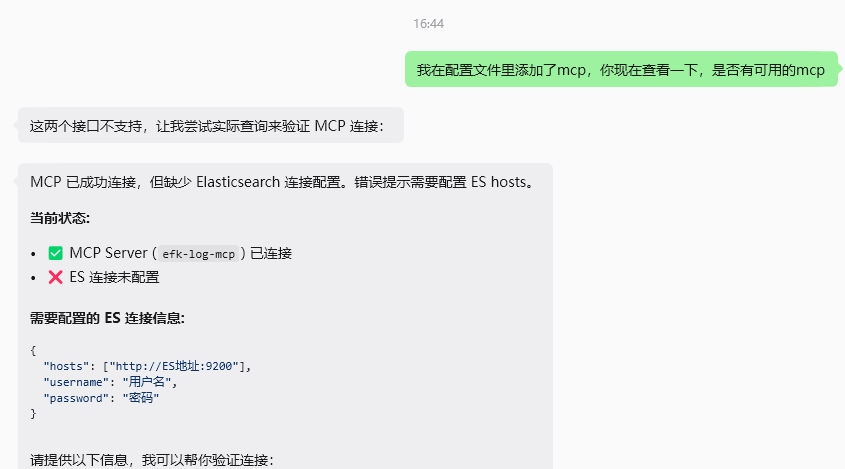Click the MCP 已成功连接 summary sentence
This screenshot has width=845, height=469.
pyautogui.click(x=282, y=182)
